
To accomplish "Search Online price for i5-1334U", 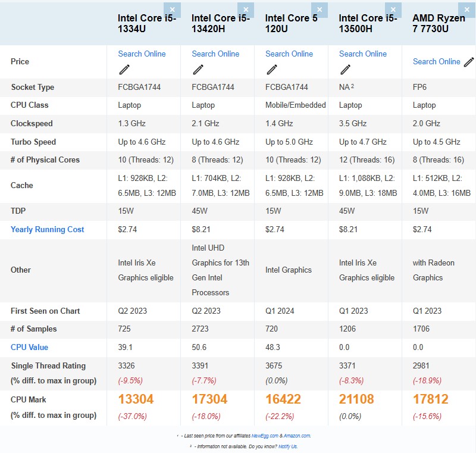I will pos(142,54).
